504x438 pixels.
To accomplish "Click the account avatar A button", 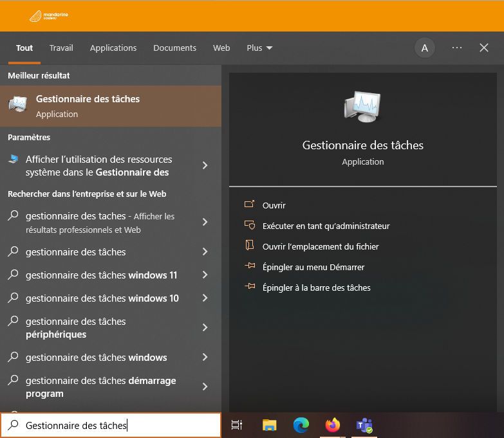I will click(x=425, y=48).
